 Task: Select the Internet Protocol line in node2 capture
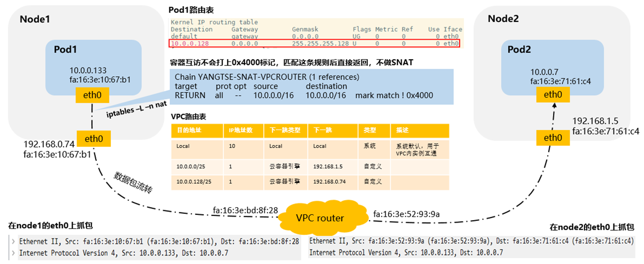[x=406, y=253]
